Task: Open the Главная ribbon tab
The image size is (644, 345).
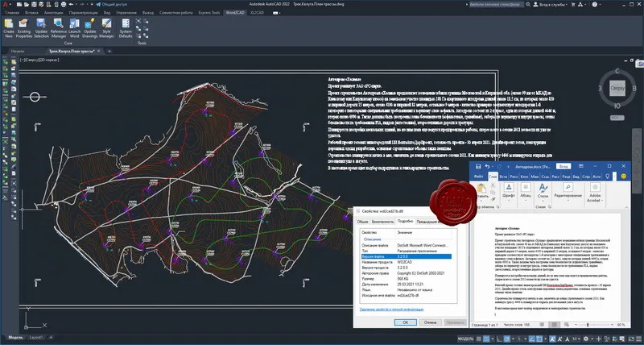Action: [12, 13]
